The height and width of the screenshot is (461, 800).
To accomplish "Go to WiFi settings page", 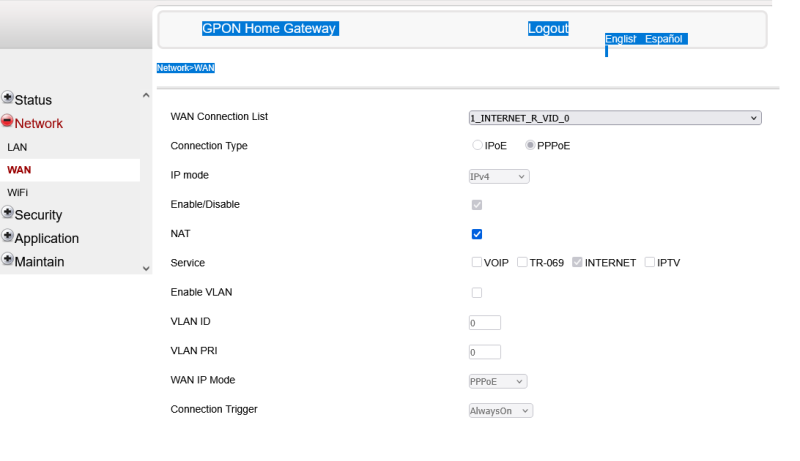I will [x=17, y=193].
